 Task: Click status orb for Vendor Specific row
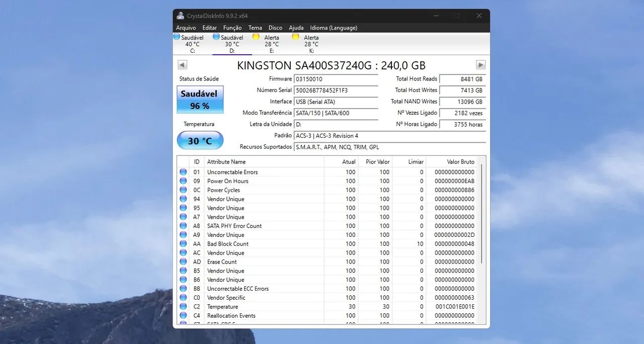coord(183,298)
